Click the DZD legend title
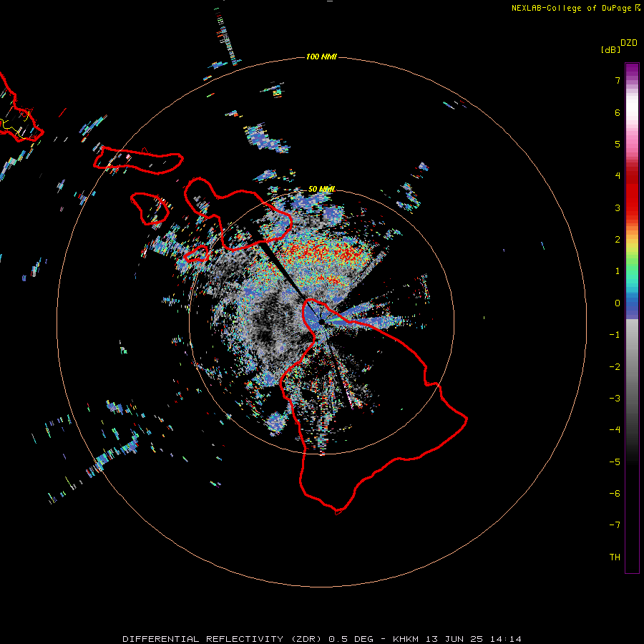 click(629, 43)
